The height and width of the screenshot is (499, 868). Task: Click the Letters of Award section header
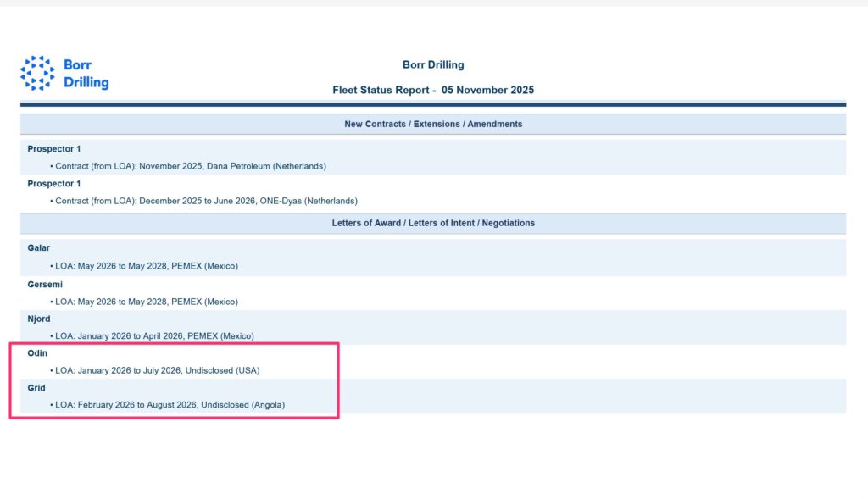tap(433, 223)
